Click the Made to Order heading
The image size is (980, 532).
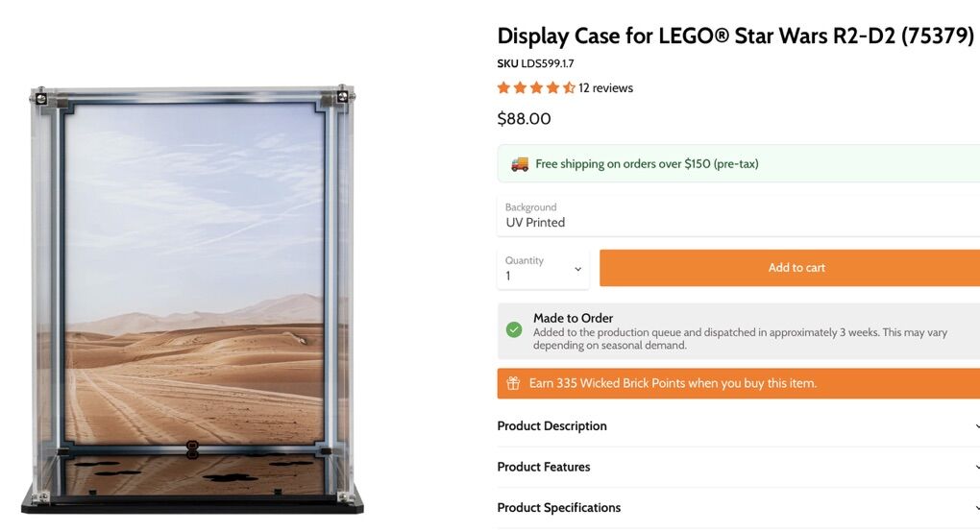[x=573, y=318]
